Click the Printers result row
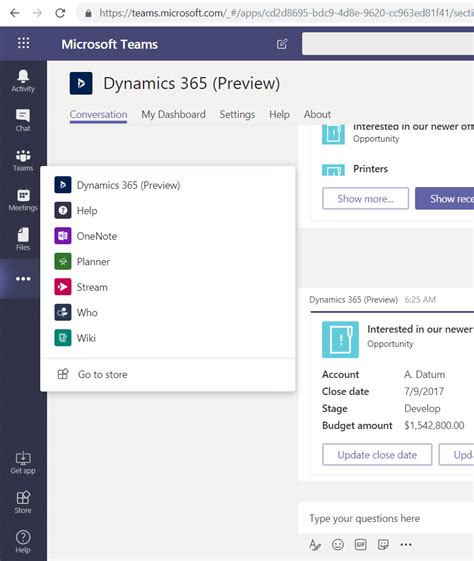 [398, 169]
